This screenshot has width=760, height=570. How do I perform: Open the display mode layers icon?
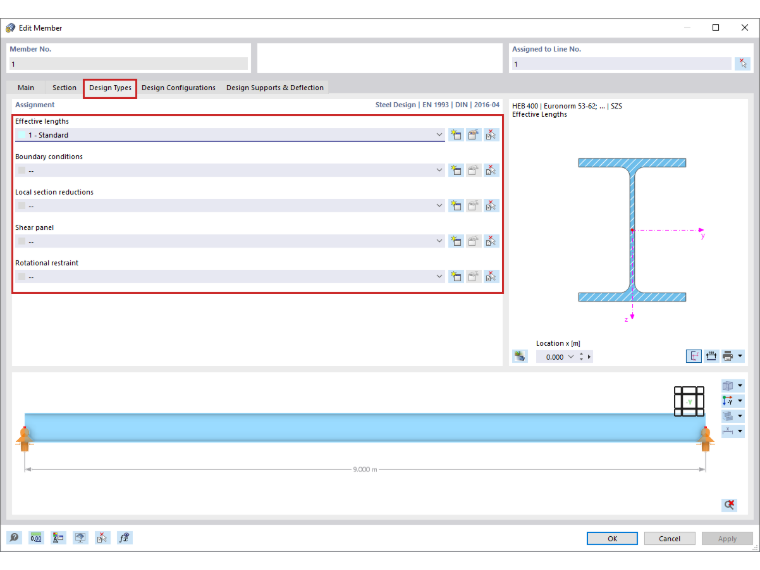point(728,416)
